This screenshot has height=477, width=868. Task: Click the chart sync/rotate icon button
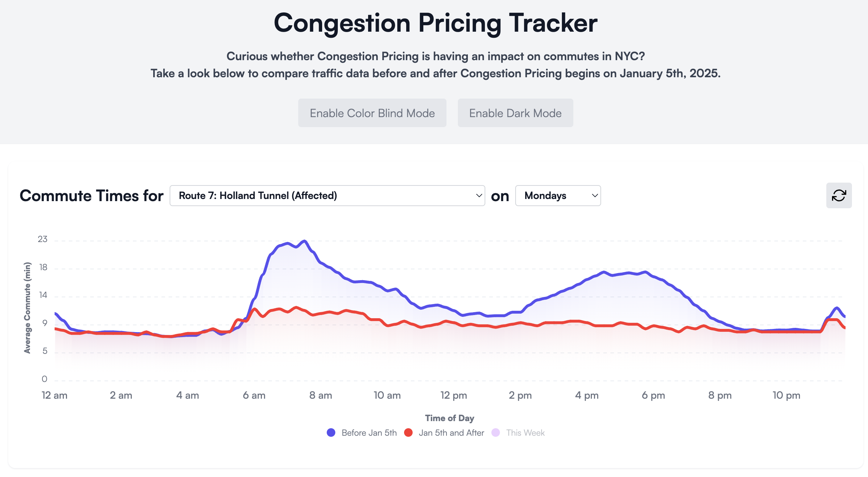click(x=839, y=196)
